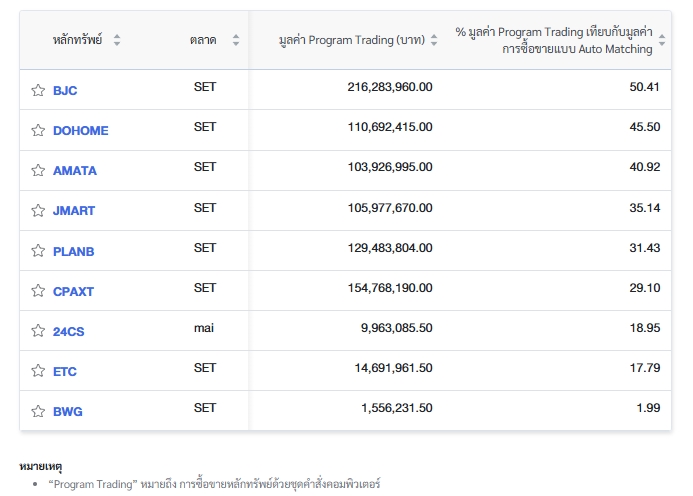Sort by Program Trading value (บาท) arrows
The height and width of the screenshot is (496, 693).
(434, 40)
